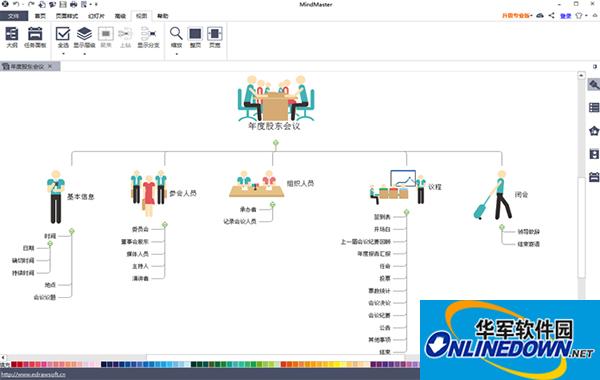
Task: Open the edrawsoft URL link in status bar
Action: click(33, 374)
